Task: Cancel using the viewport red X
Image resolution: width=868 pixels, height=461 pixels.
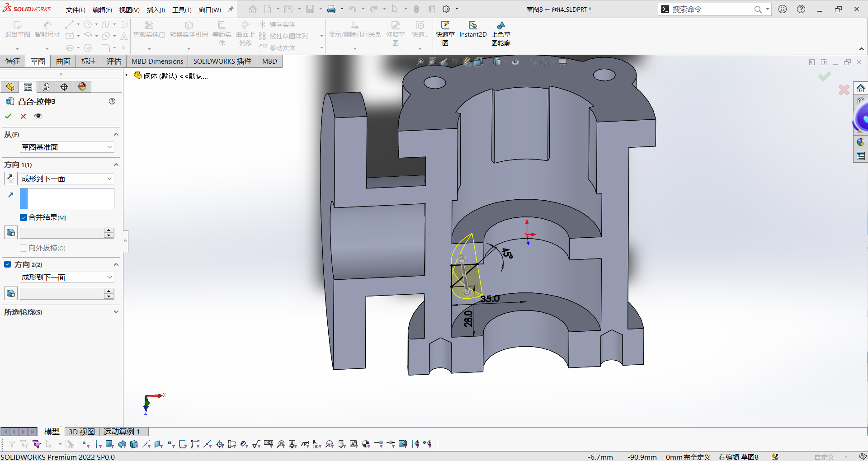Action: coord(844,89)
